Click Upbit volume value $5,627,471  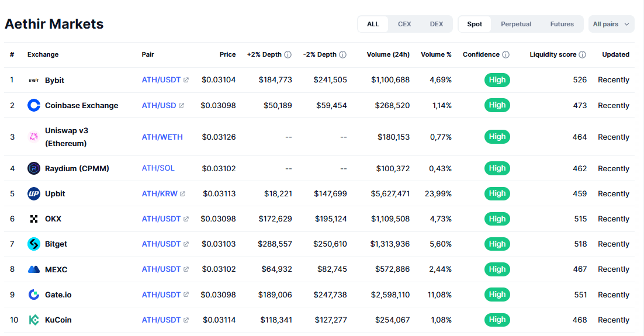pyautogui.click(x=390, y=194)
